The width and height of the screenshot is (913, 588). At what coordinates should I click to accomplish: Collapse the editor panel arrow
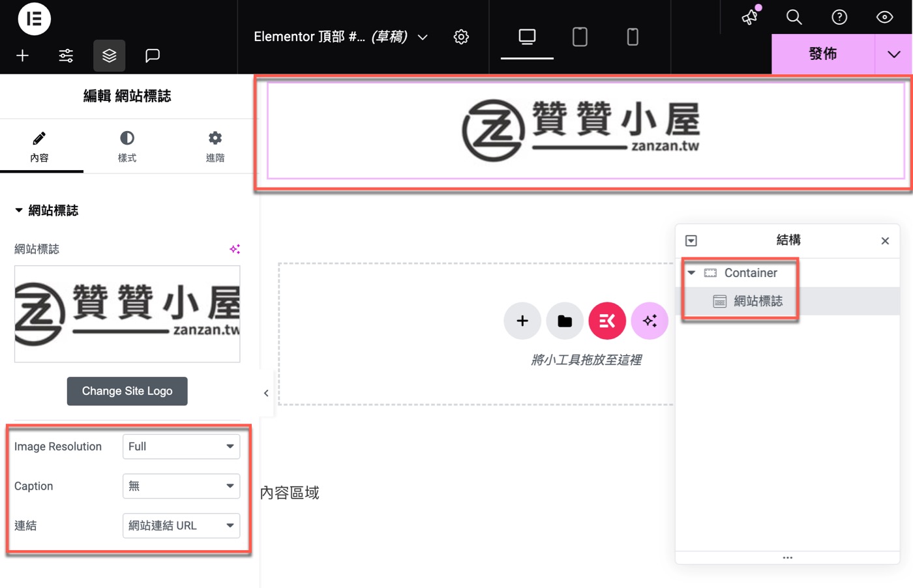(266, 393)
